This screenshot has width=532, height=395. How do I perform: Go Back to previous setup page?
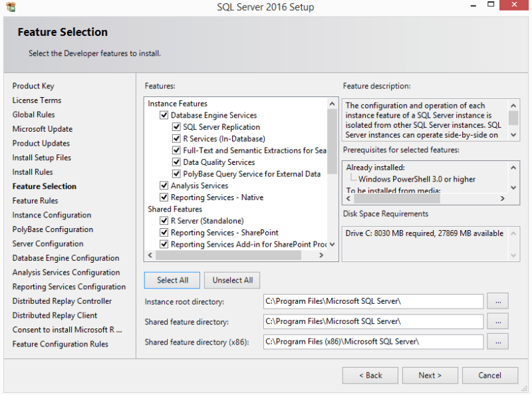coord(370,375)
